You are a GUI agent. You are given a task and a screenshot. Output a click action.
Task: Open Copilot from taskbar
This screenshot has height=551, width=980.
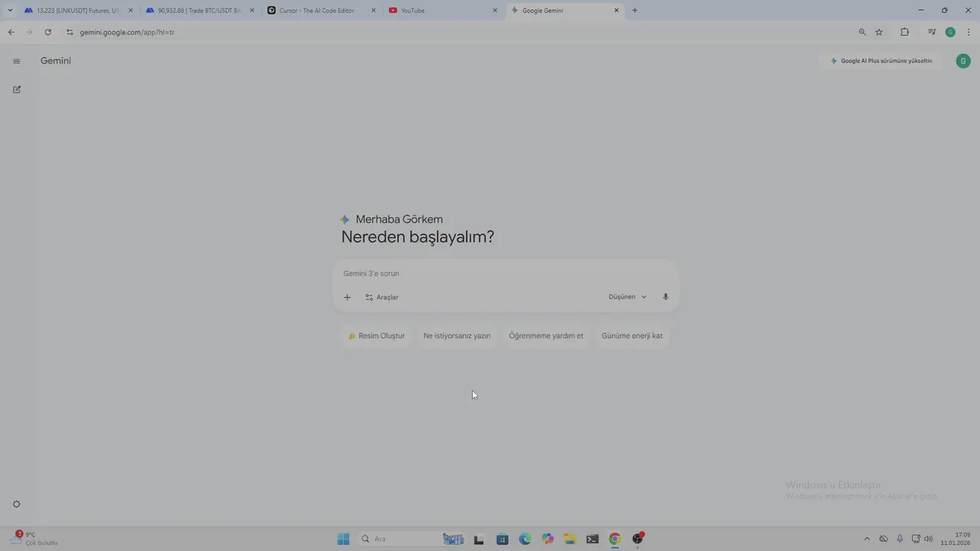(x=547, y=539)
